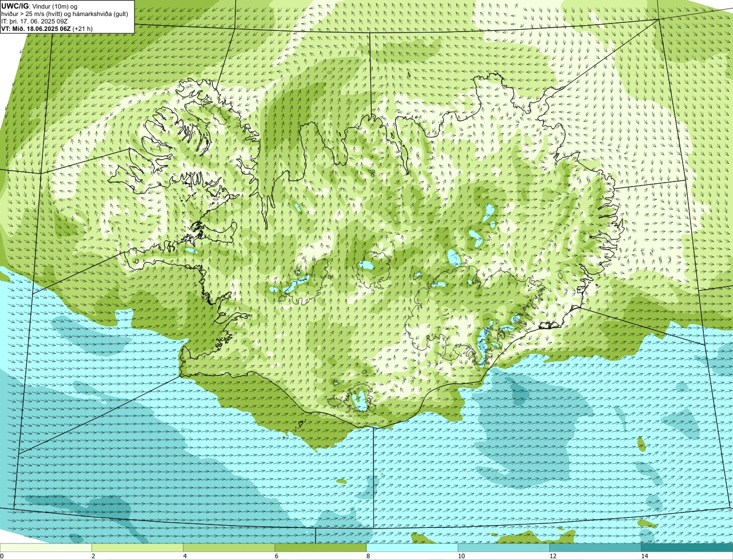Click the "IT: þri. 17. 06. 2025 09Z" line

tap(35, 21)
